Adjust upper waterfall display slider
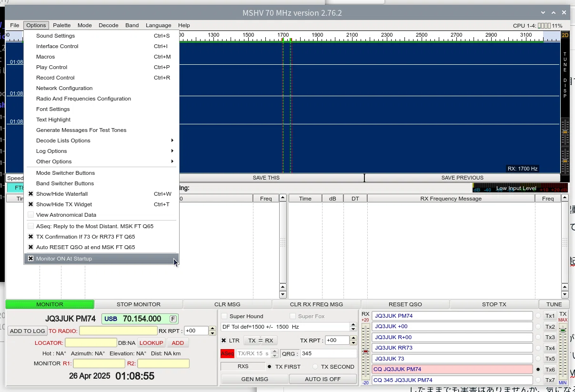This screenshot has height=392, width=575. (x=565, y=132)
